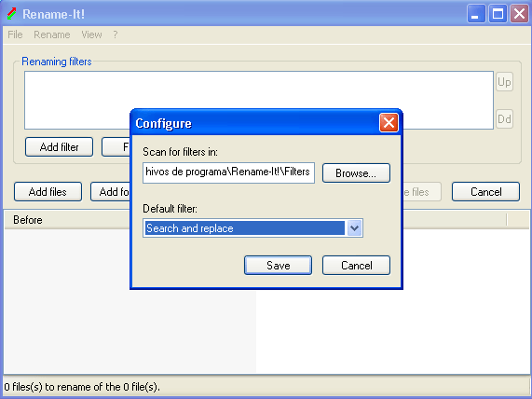This screenshot has height=399, width=532.
Task: Click the main window Cancel button
Action: tap(485, 192)
